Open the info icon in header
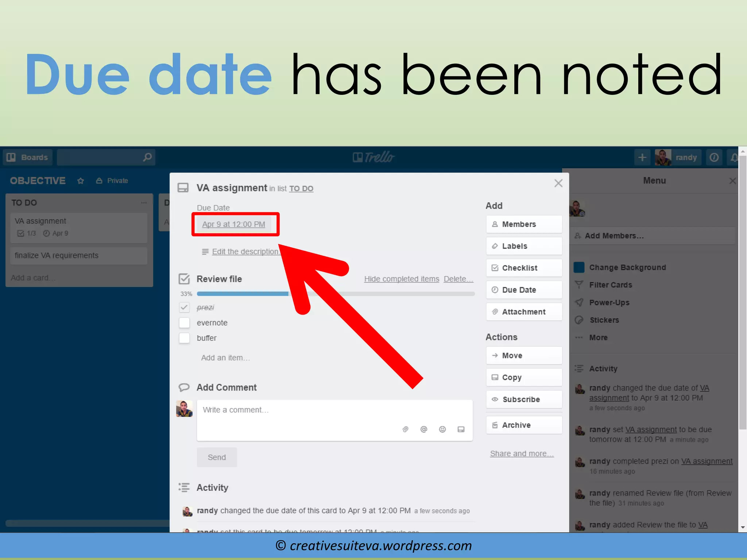The image size is (747, 560). [x=714, y=157]
